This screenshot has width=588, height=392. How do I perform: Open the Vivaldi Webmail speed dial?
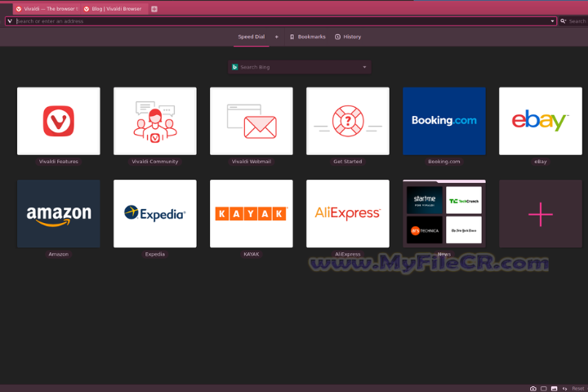pos(252,121)
